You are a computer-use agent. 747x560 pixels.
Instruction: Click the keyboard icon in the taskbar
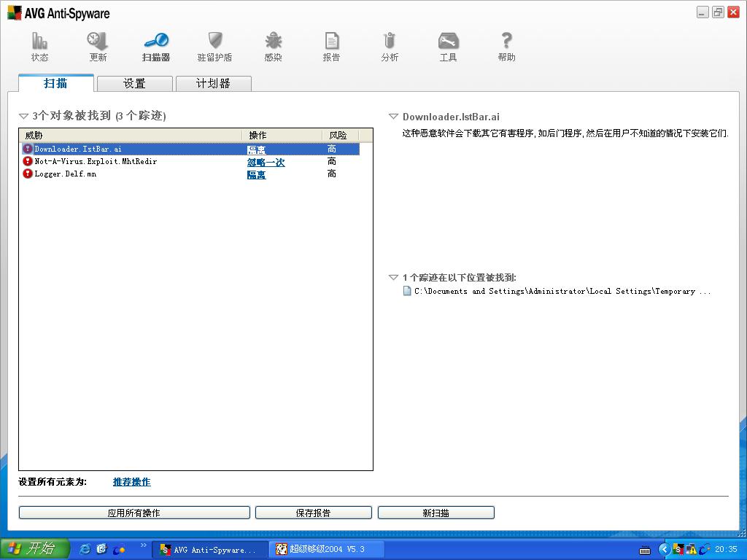tap(645, 550)
